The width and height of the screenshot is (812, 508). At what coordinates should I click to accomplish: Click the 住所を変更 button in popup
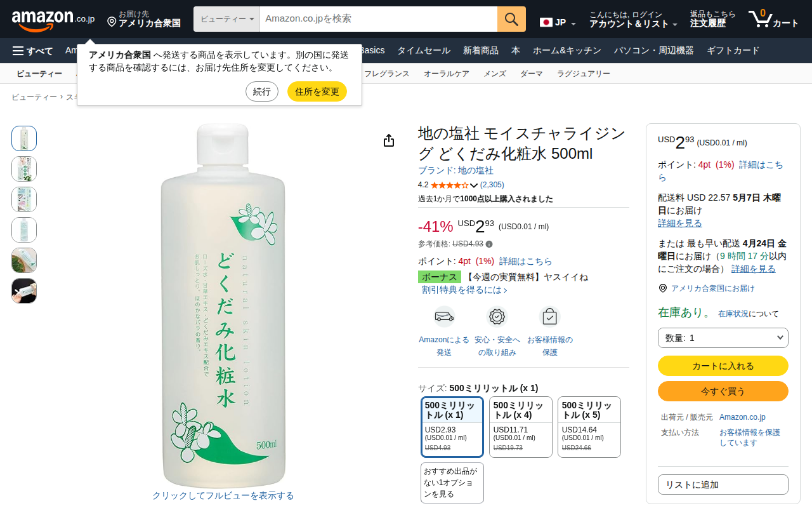pos(317,91)
